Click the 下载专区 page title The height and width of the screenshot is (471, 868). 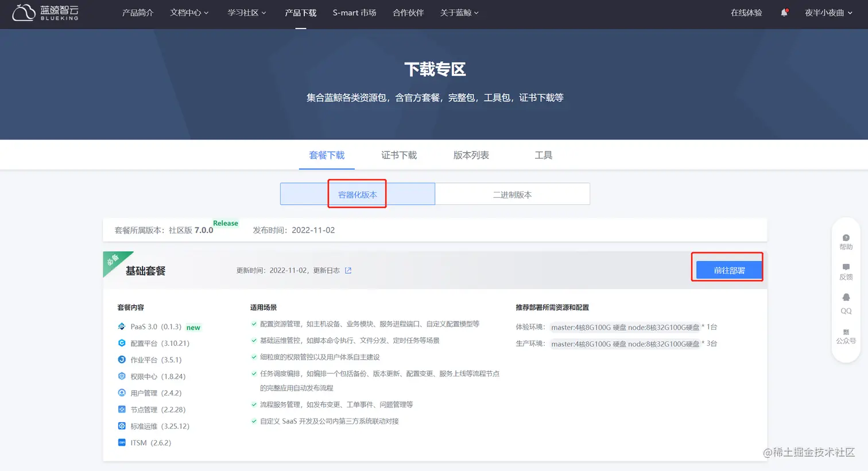[x=435, y=69]
